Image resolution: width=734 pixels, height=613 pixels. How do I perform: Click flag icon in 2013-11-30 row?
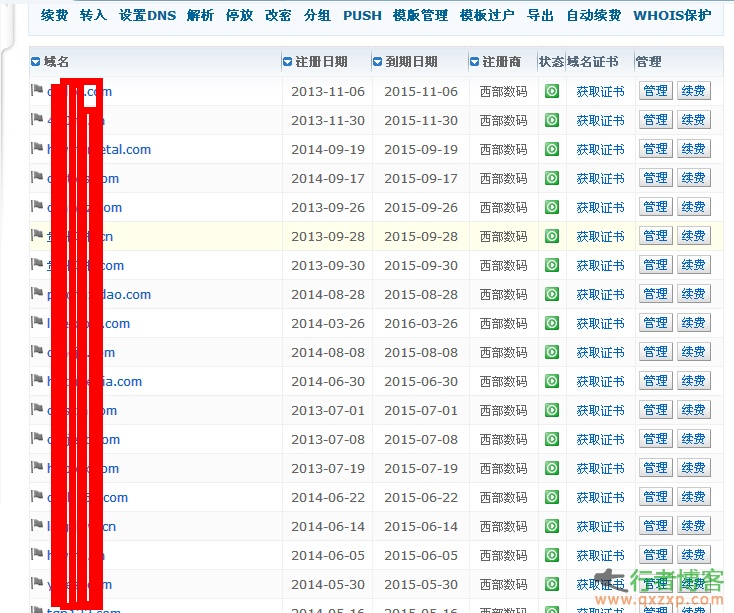coord(37,118)
